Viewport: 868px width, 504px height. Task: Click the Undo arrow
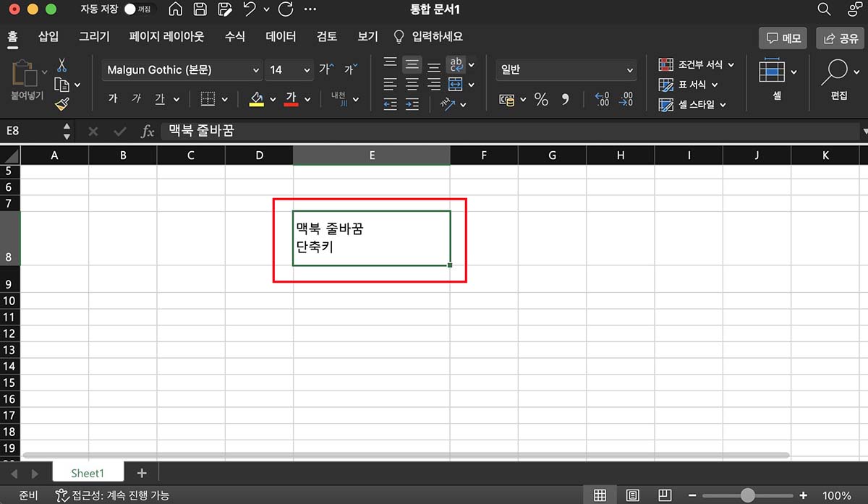(249, 9)
